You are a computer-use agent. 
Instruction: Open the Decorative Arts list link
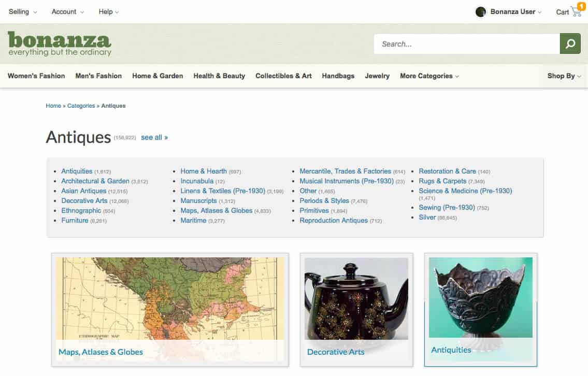[x=84, y=200]
